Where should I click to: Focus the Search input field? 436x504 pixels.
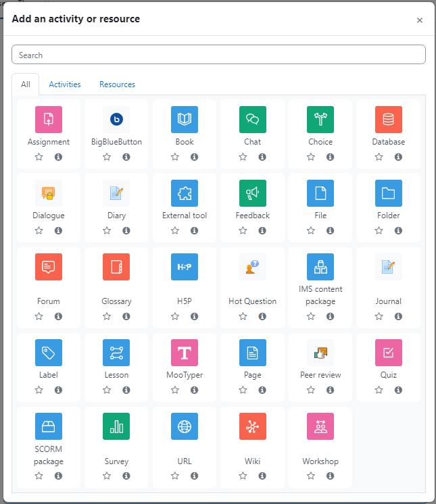218,55
